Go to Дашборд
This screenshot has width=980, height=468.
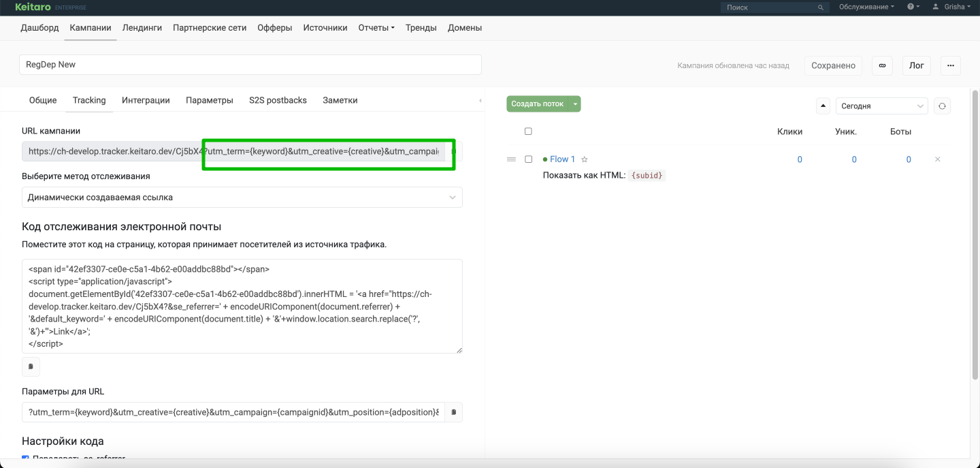tap(39, 28)
